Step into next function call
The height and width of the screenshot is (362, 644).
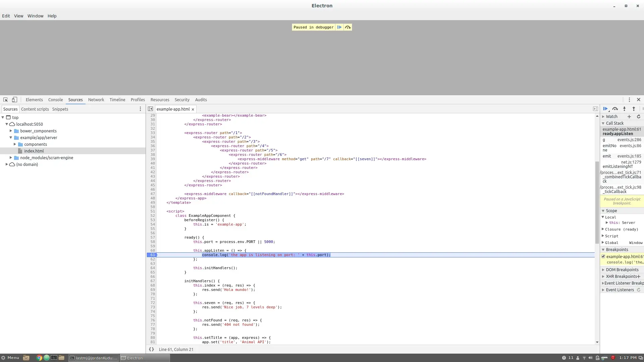coord(624,109)
